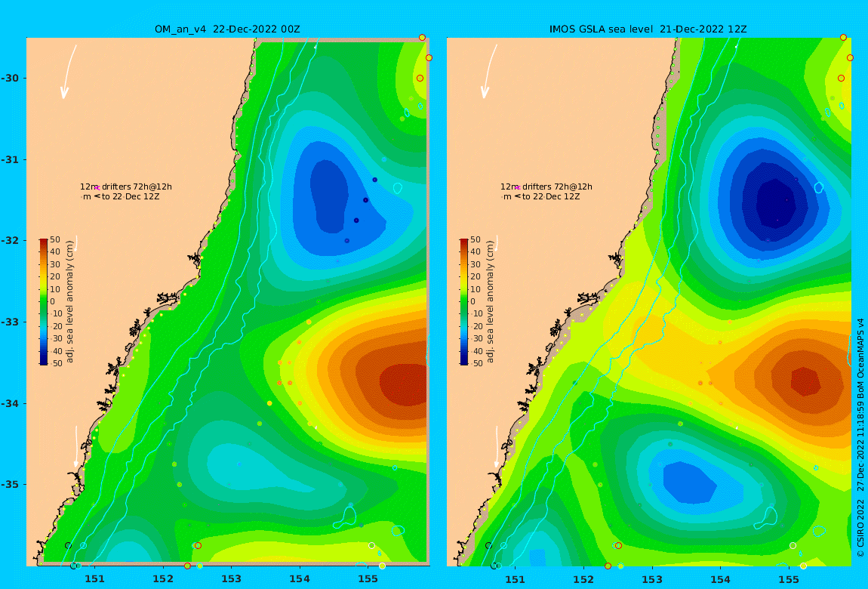Click longitude label 151 under the left map

click(x=94, y=580)
